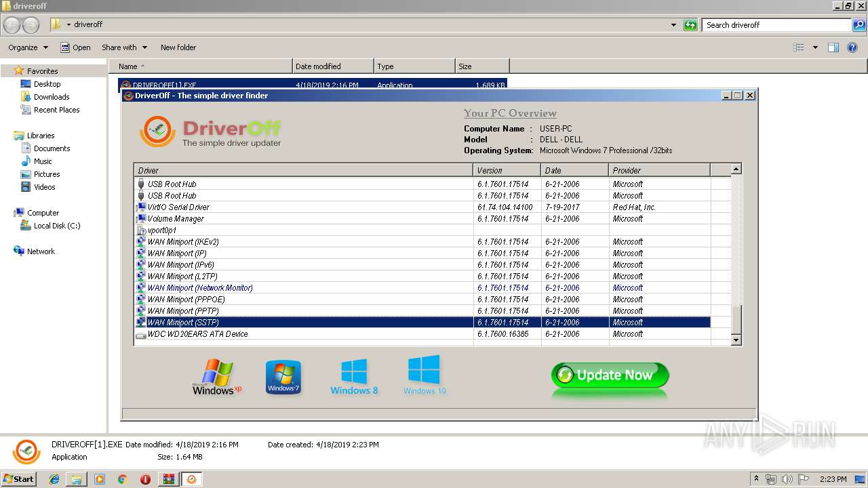Viewport: 868px width, 488px height.
Task: Click the change your view icon
Action: (799, 47)
